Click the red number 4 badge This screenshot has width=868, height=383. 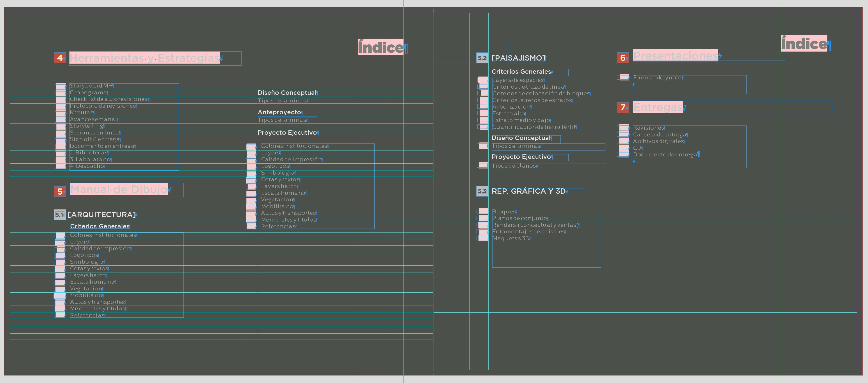click(x=60, y=58)
